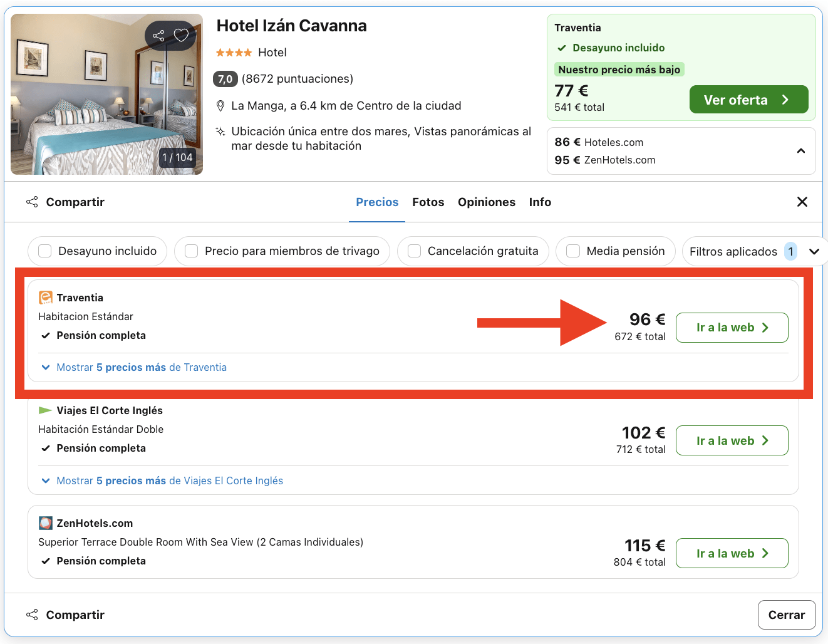The image size is (828, 644).
Task: Click the four-star rating icons
Action: [x=234, y=53]
